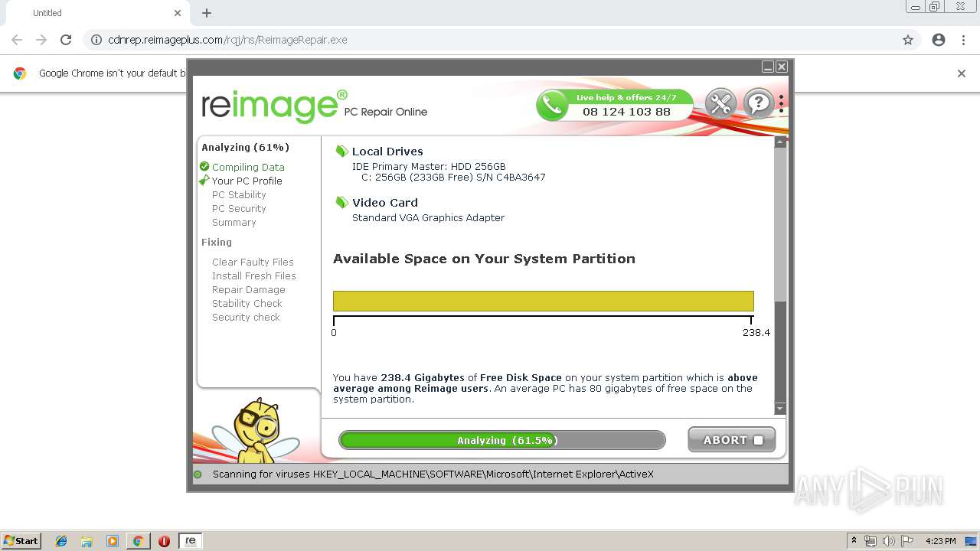Select Stability Check step
Screen dimensions: 980x551
coord(247,303)
